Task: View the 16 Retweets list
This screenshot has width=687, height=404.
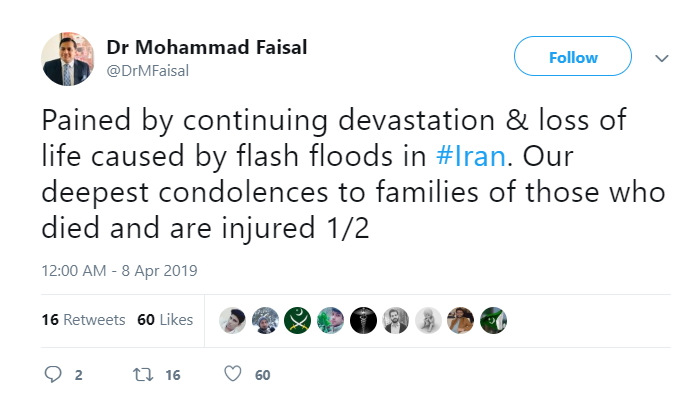Action: [x=83, y=320]
